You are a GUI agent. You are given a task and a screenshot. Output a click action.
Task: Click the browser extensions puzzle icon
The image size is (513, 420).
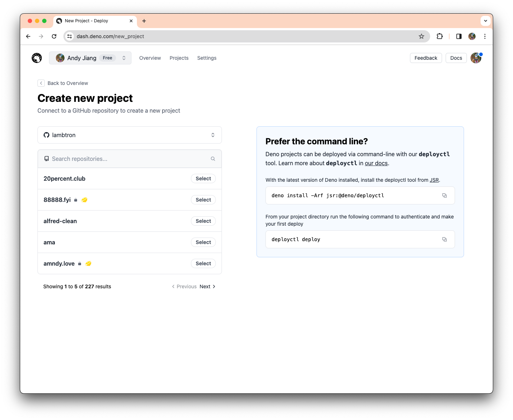coord(440,36)
